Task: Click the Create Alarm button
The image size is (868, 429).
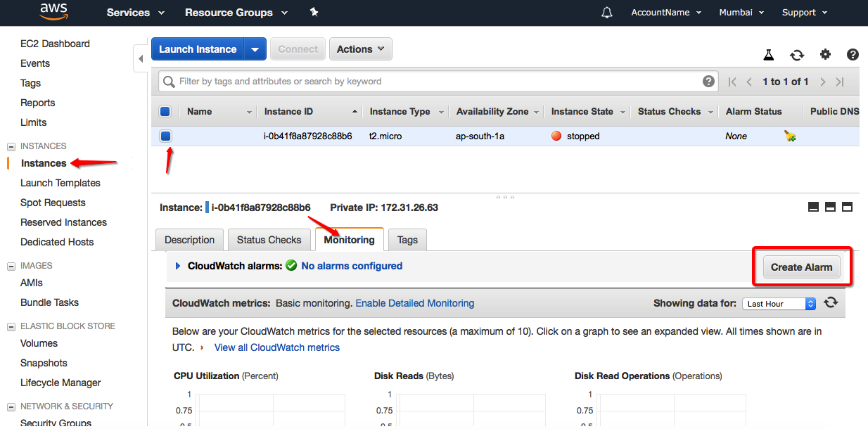Action: (x=801, y=267)
